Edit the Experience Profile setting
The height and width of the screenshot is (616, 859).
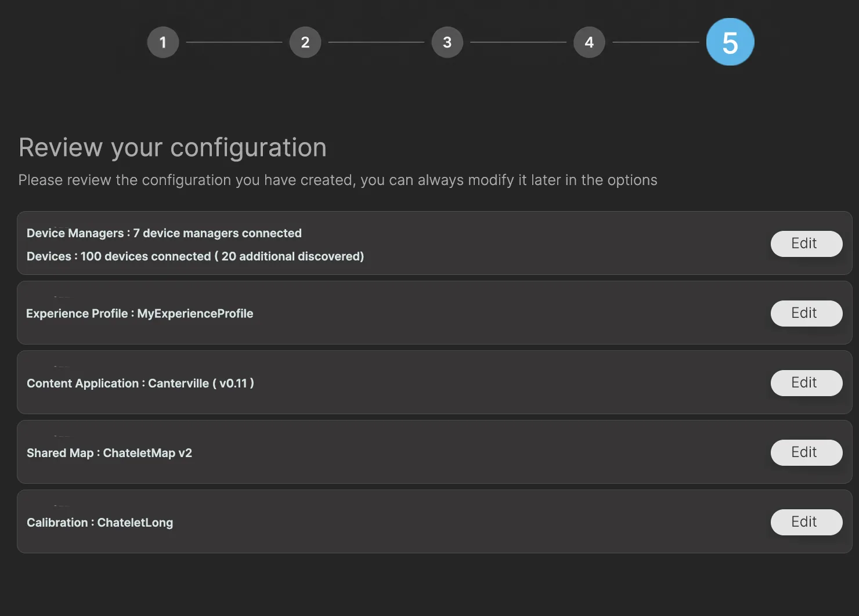[807, 313]
